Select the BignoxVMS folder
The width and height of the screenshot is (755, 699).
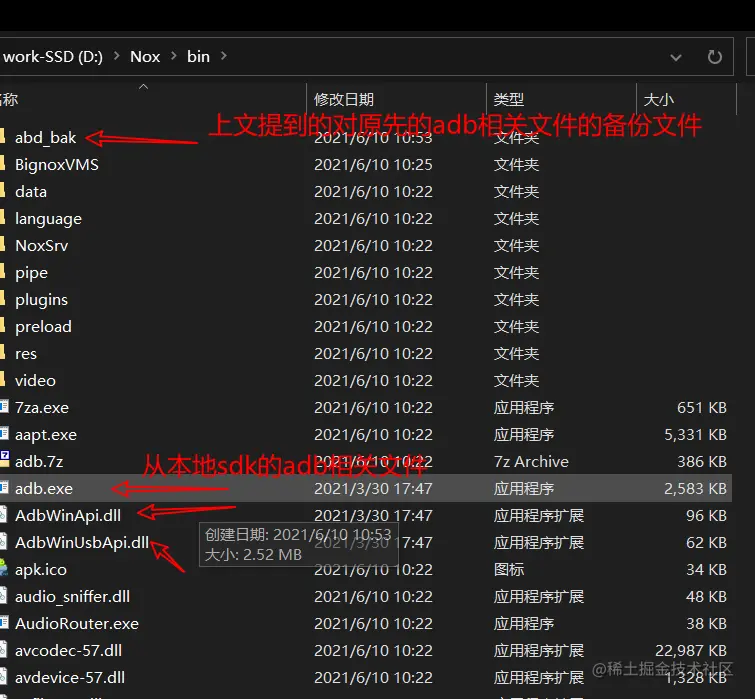57,165
